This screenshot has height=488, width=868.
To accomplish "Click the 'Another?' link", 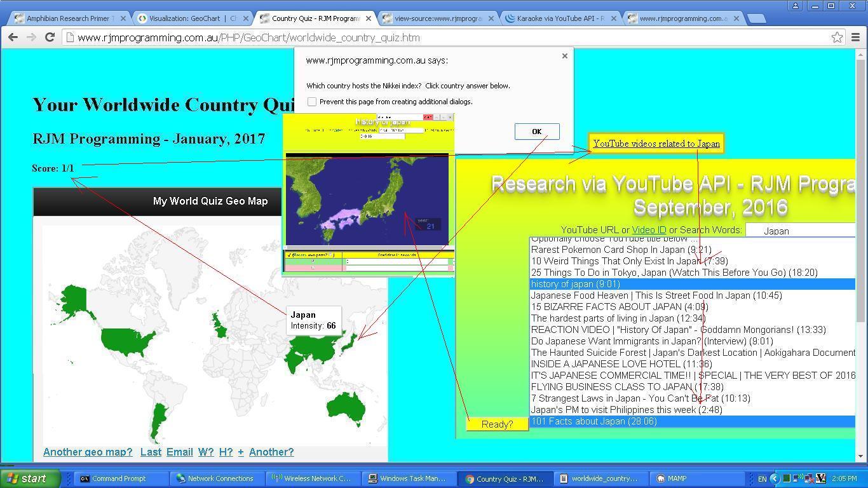I will point(271,452).
